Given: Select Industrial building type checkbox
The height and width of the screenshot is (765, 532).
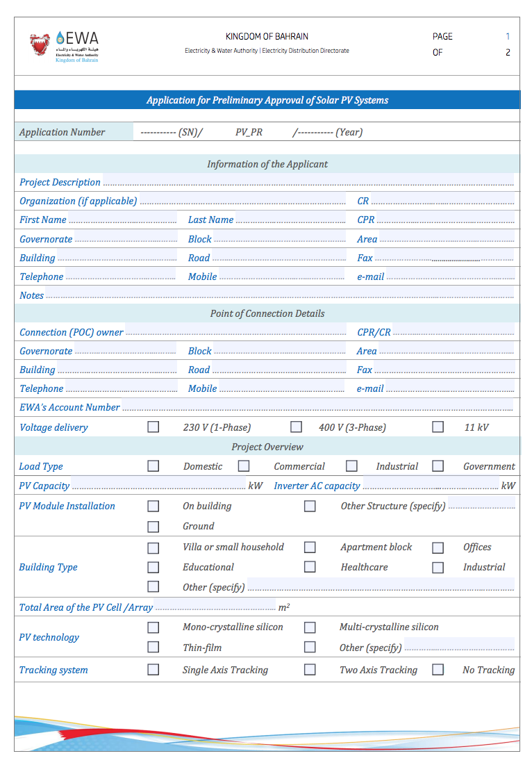Looking at the screenshot, I should [x=438, y=568].
